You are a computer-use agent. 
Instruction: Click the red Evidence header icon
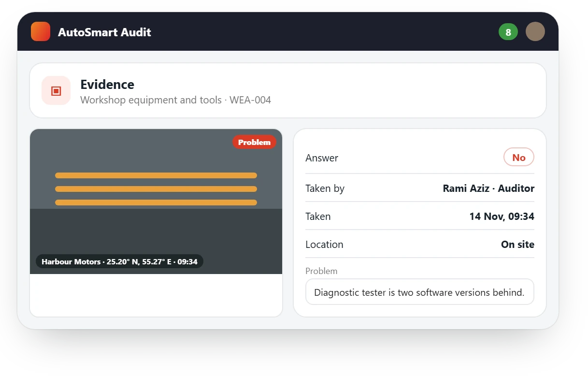click(x=56, y=91)
